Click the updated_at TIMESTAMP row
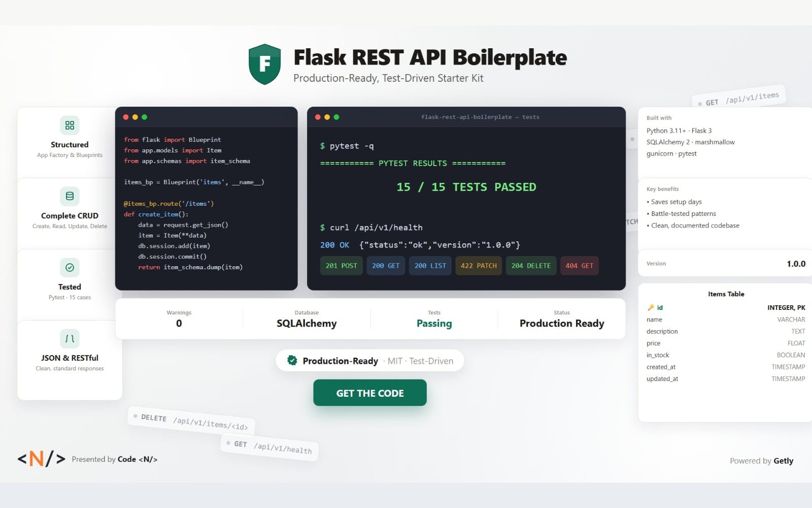This screenshot has width=812, height=508. 726,379
